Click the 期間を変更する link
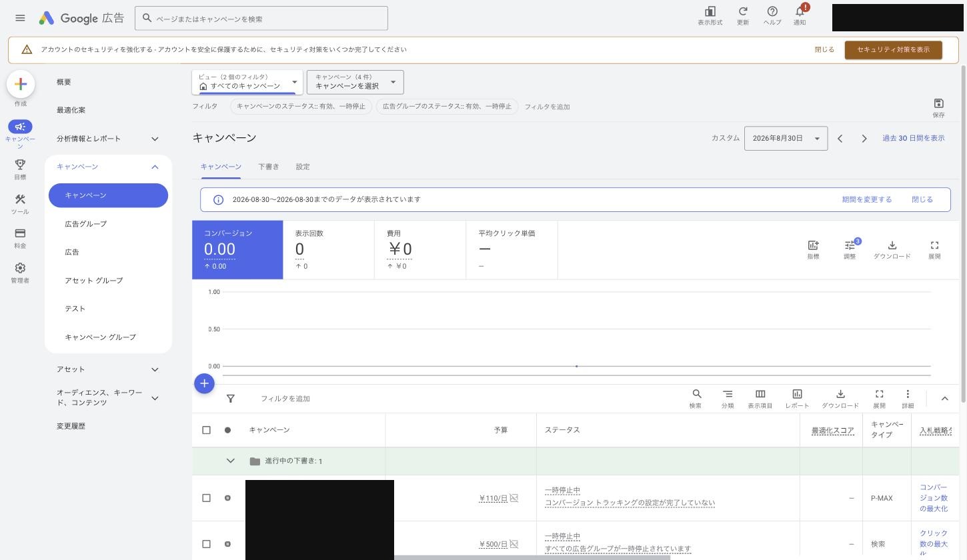Screen dimensions: 967x560 pos(867,199)
